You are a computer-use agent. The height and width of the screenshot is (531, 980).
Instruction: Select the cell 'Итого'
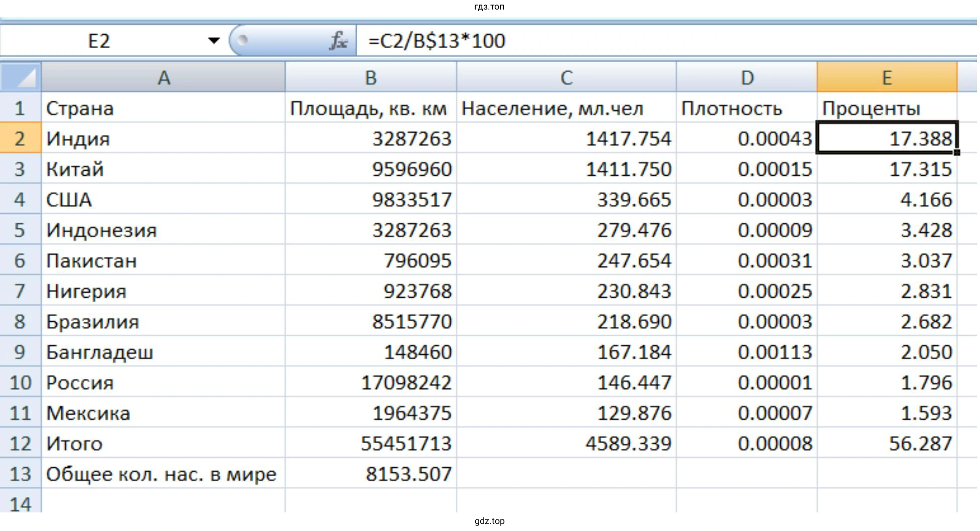[164, 444]
